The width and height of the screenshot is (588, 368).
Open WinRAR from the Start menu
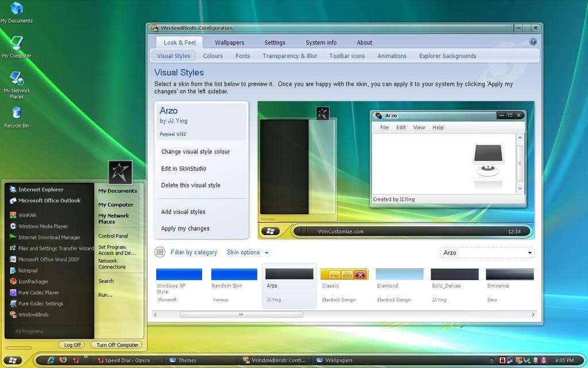click(x=27, y=215)
